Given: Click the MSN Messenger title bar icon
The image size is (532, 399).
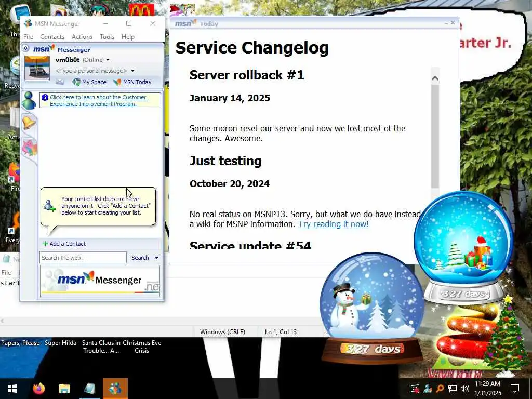Looking at the screenshot, I should click(28, 23).
